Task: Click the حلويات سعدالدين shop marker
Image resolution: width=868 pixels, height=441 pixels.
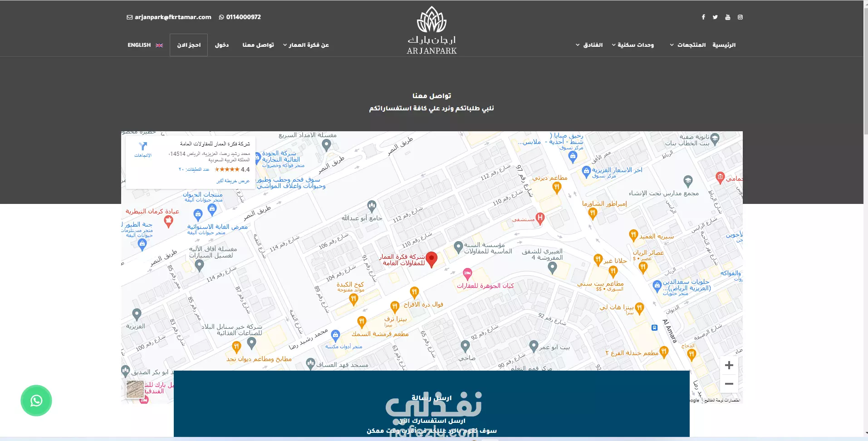Action: point(657,286)
